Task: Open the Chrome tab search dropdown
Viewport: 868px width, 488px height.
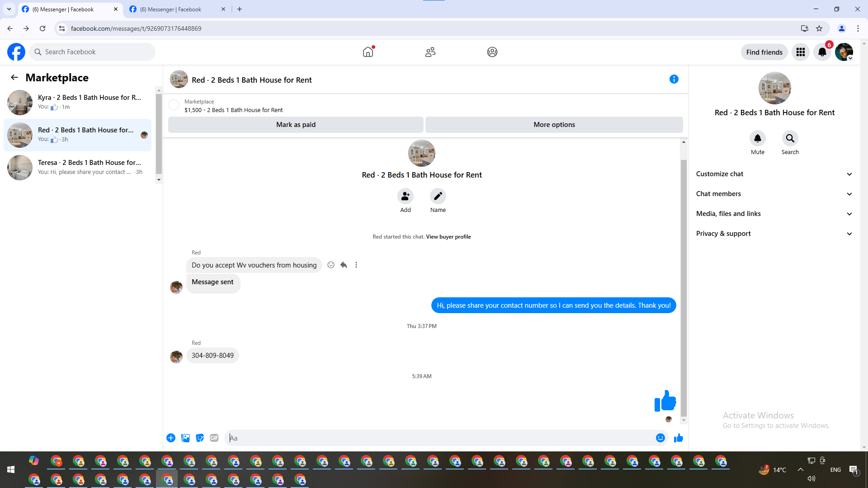Action: [x=9, y=9]
